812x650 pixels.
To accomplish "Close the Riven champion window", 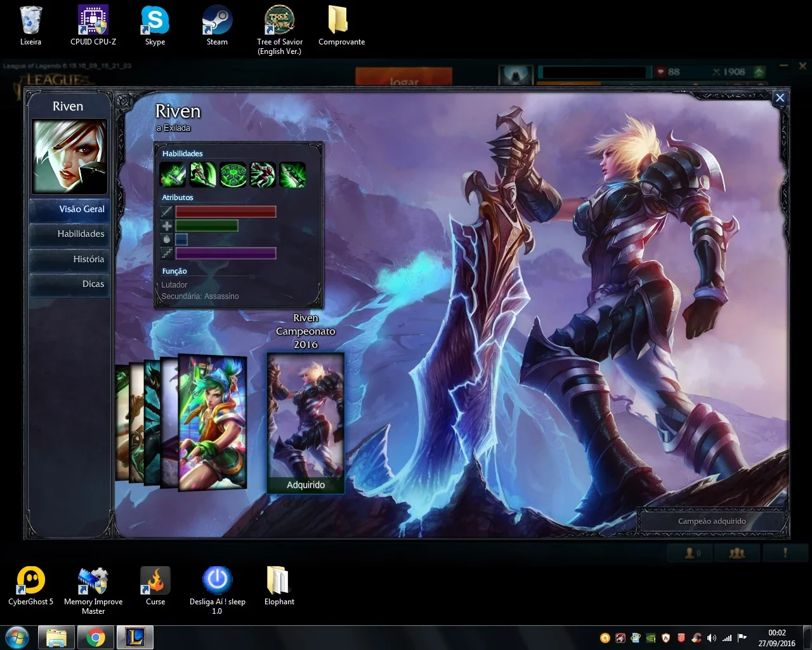I will [x=780, y=98].
